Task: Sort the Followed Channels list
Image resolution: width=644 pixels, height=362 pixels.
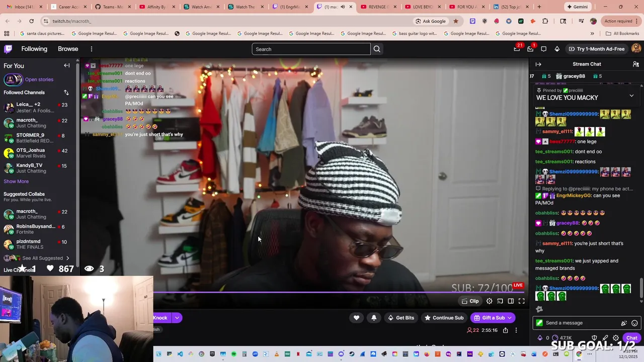Action: point(66,93)
